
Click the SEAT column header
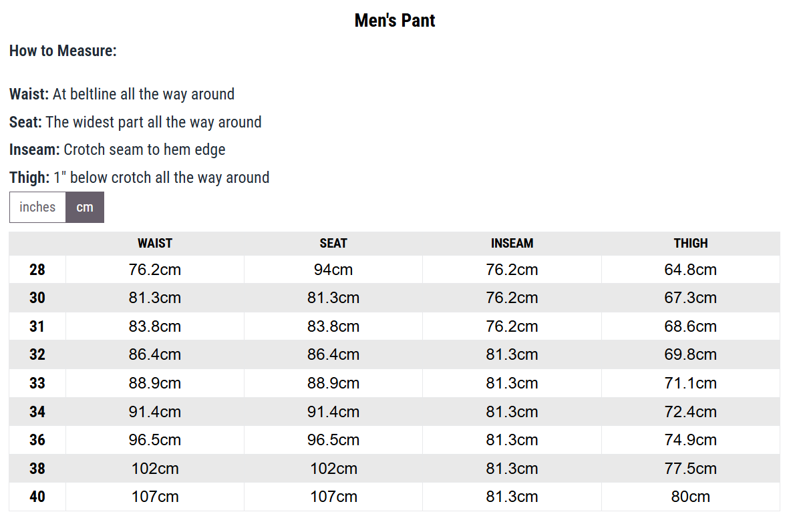[x=333, y=244]
